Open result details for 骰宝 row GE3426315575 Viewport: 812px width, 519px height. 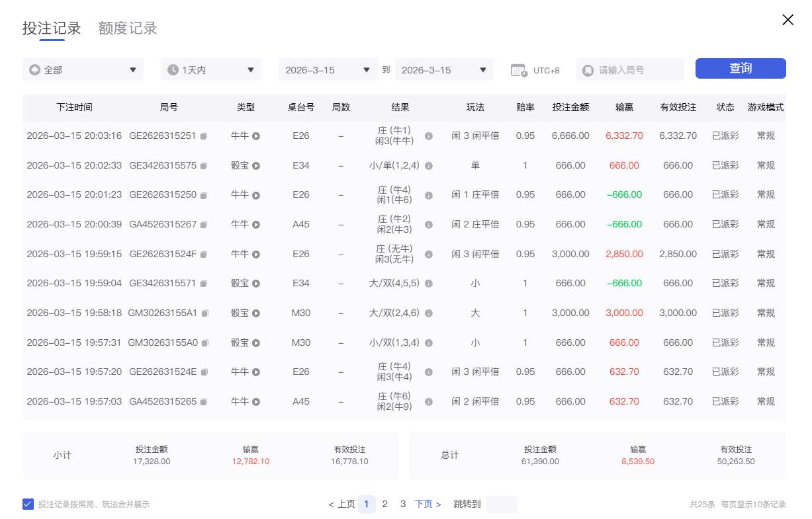click(428, 165)
